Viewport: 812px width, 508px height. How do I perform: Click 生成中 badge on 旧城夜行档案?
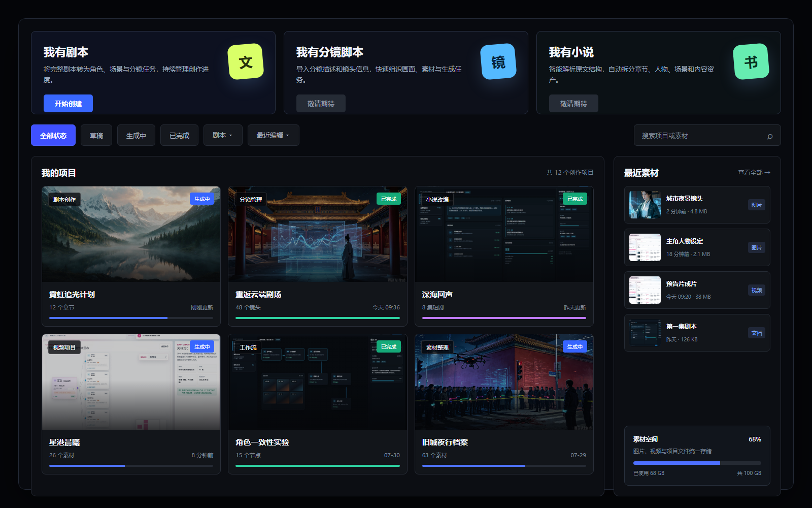point(575,347)
